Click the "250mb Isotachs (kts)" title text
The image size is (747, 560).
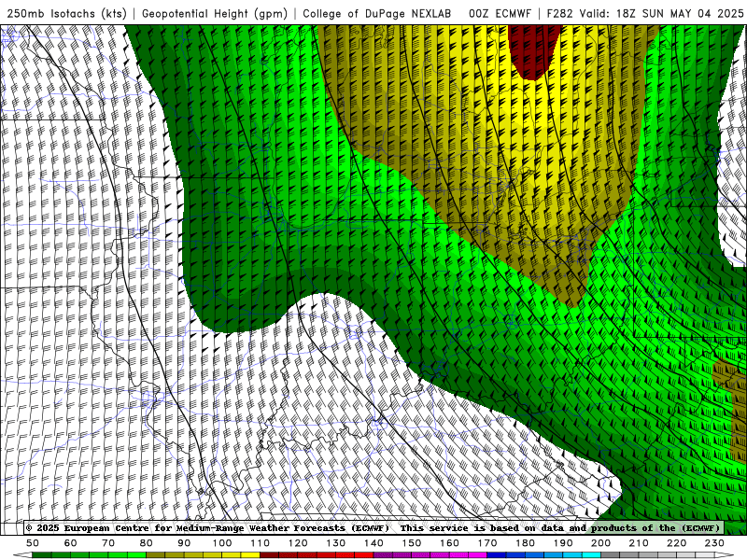coord(66,13)
